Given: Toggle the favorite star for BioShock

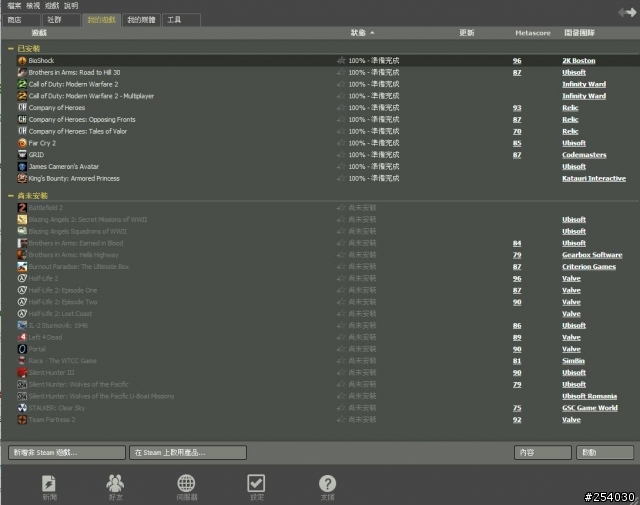Looking at the screenshot, I should [341, 60].
